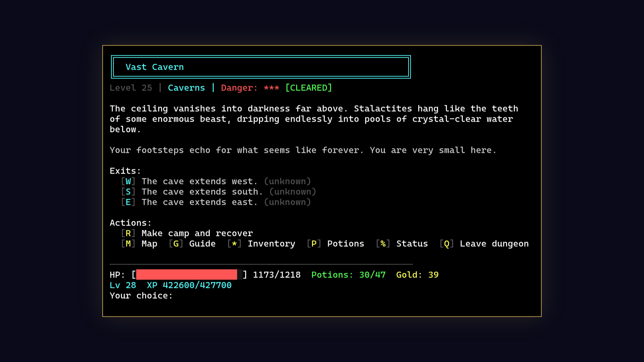The height and width of the screenshot is (362, 644).
Task: Click the Gold: 39 counter
Action: click(x=417, y=275)
